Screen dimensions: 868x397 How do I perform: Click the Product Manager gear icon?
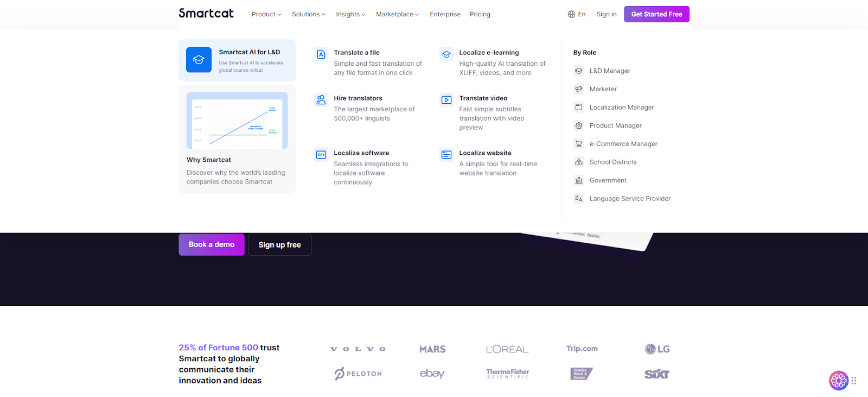[579, 125]
